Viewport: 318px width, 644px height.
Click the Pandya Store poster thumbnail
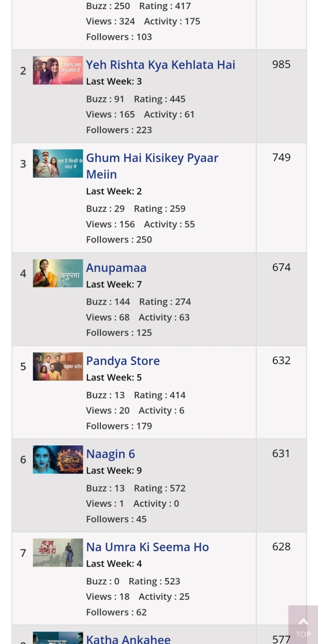pyautogui.click(x=58, y=367)
